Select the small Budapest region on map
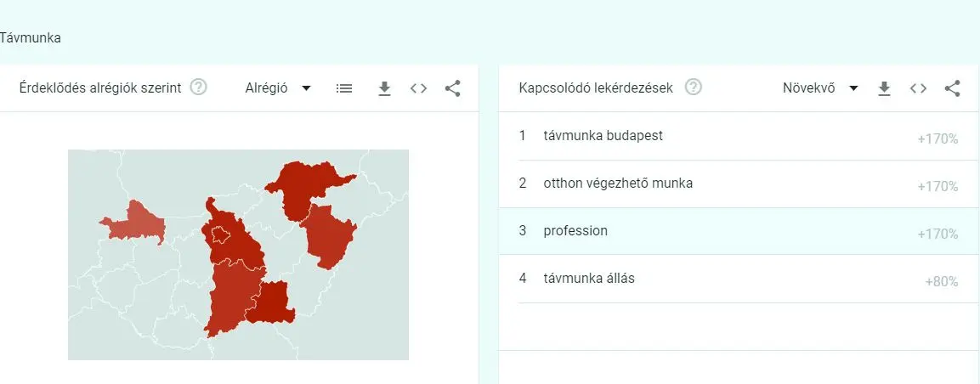Image resolution: width=980 pixels, height=384 pixels. (221, 235)
